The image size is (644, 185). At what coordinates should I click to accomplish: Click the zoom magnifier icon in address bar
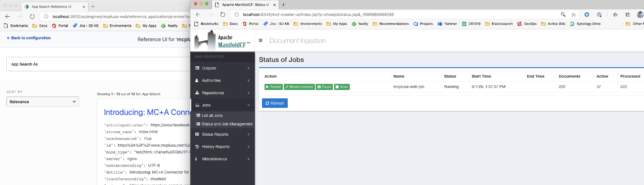563,14
